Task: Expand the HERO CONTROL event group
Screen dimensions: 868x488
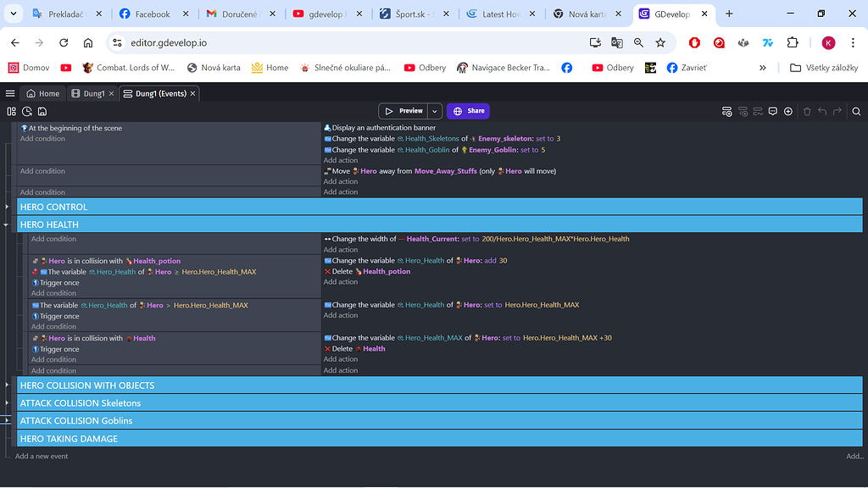Action: (7, 207)
